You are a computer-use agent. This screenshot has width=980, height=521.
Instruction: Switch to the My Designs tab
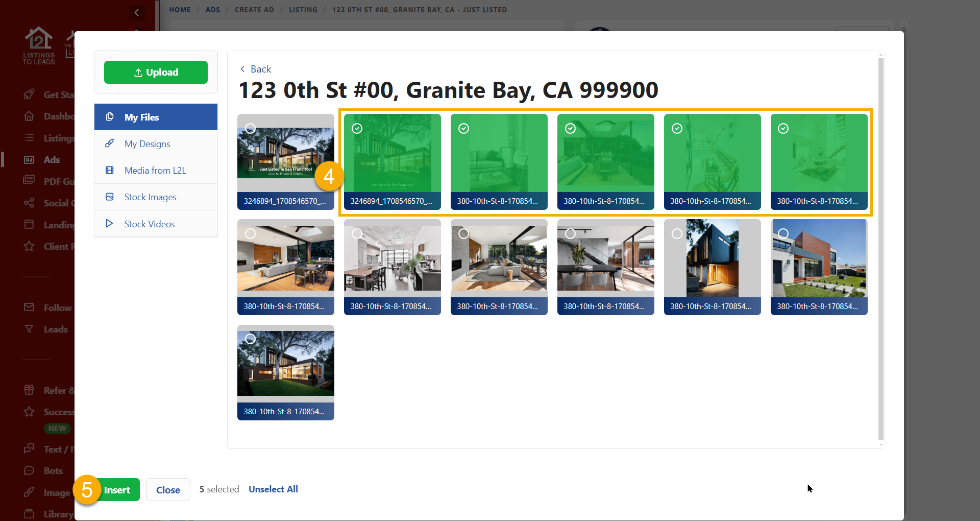click(x=146, y=144)
